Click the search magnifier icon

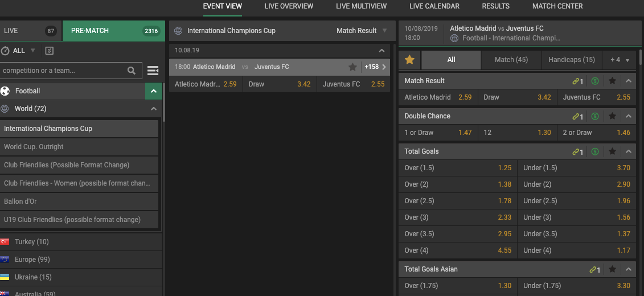[132, 71]
